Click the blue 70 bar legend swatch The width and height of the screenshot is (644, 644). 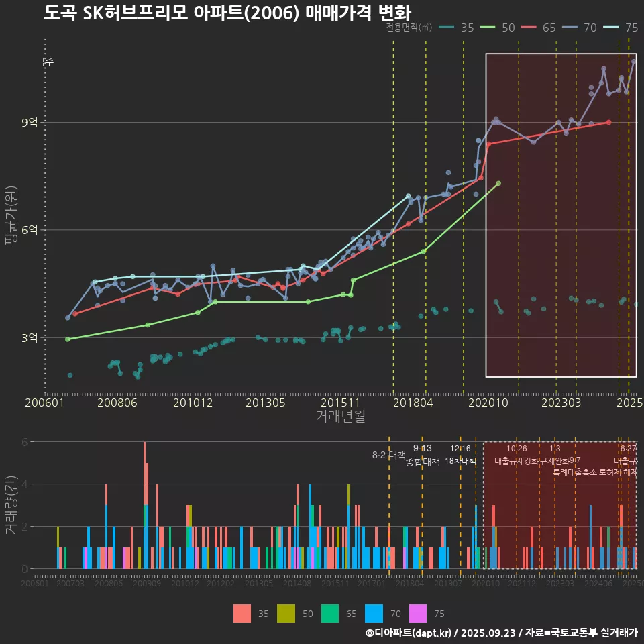[374, 613]
